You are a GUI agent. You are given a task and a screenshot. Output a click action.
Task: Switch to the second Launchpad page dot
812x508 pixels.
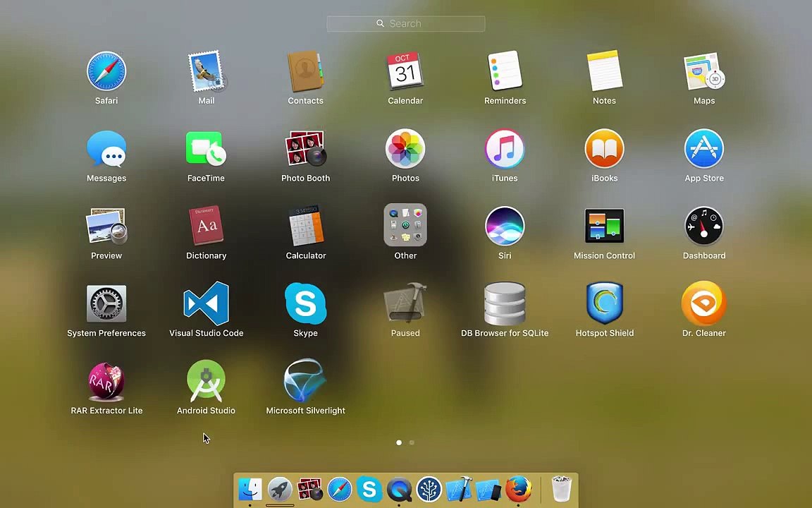(x=412, y=442)
